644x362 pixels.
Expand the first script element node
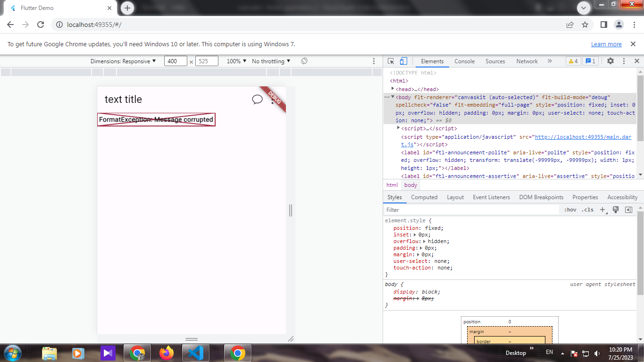tap(399, 128)
